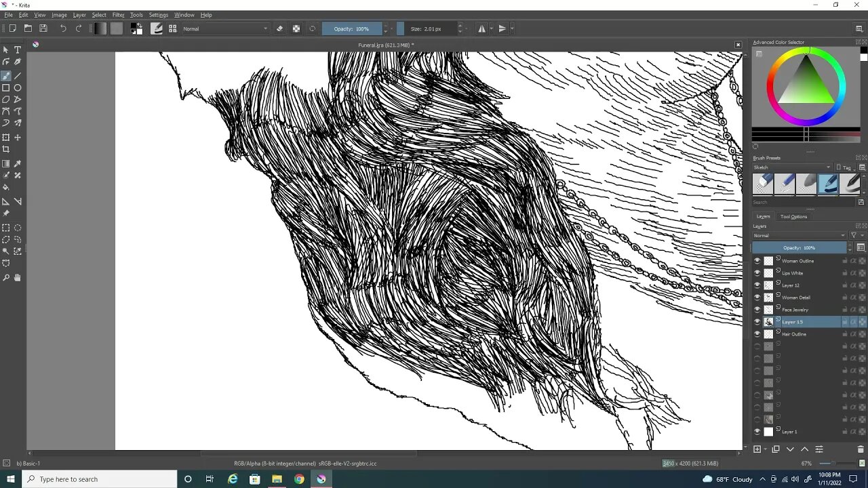Open the Settings menu
The width and height of the screenshot is (868, 488).
pyautogui.click(x=158, y=15)
